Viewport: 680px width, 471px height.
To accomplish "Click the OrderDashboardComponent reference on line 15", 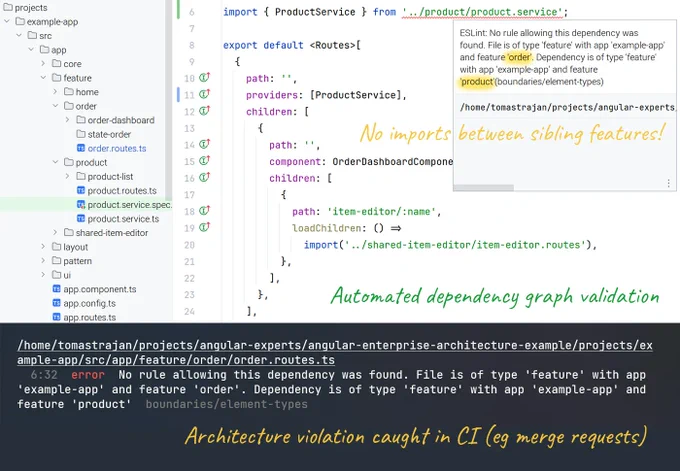I will click(392, 161).
